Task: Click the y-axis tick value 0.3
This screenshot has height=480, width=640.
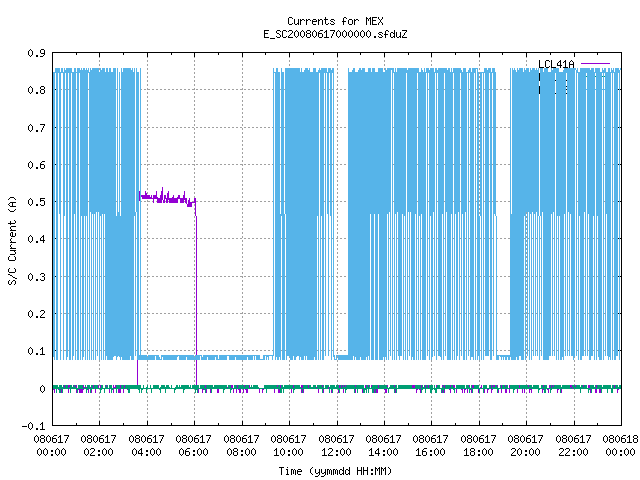Action: (36, 277)
